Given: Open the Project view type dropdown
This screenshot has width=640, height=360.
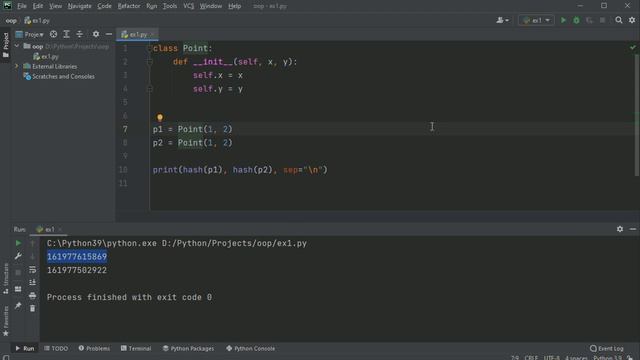Looking at the screenshot, I should click(x=29, y=34).
